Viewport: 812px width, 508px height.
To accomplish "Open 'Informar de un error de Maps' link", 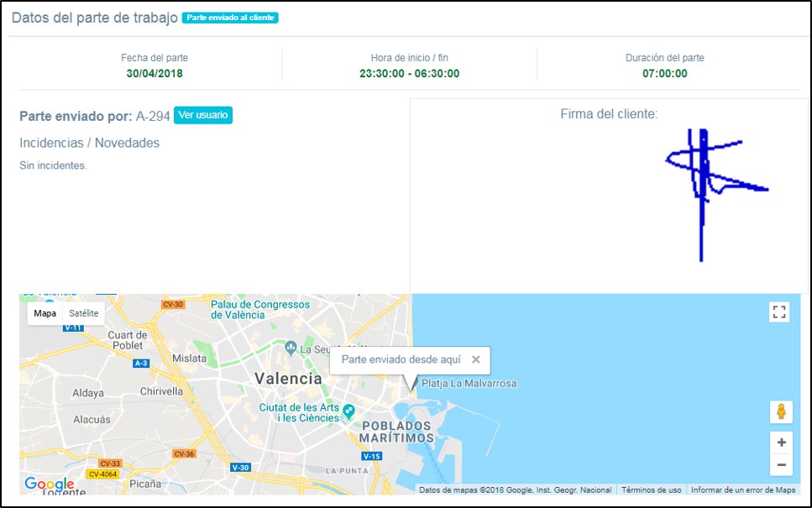I will [x=743, y=490].
